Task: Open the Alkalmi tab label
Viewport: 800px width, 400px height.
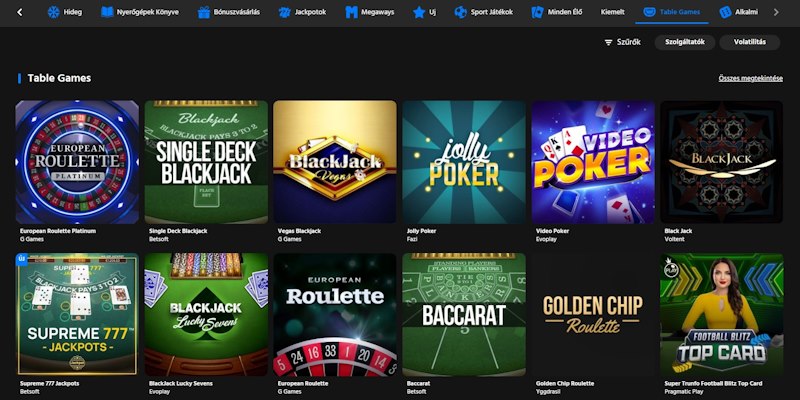Action: [746, 12]
